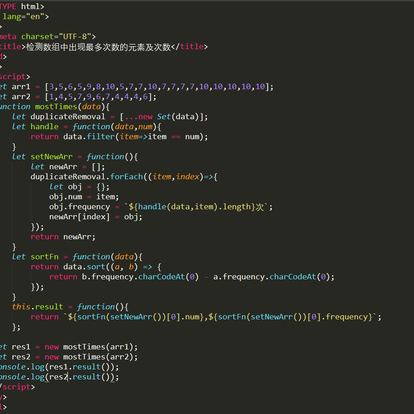Click the obj.num assignment line
Viewport: 414px width, 414px height.
click(84, 197)
